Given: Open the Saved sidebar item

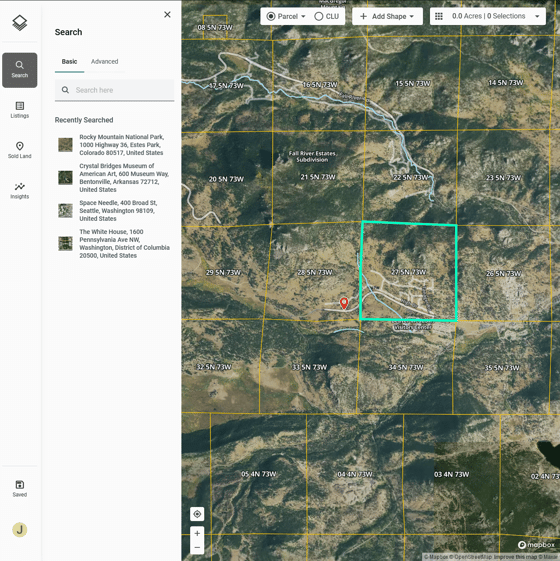Looking at the screenshot, I should [x=20, y=489].
